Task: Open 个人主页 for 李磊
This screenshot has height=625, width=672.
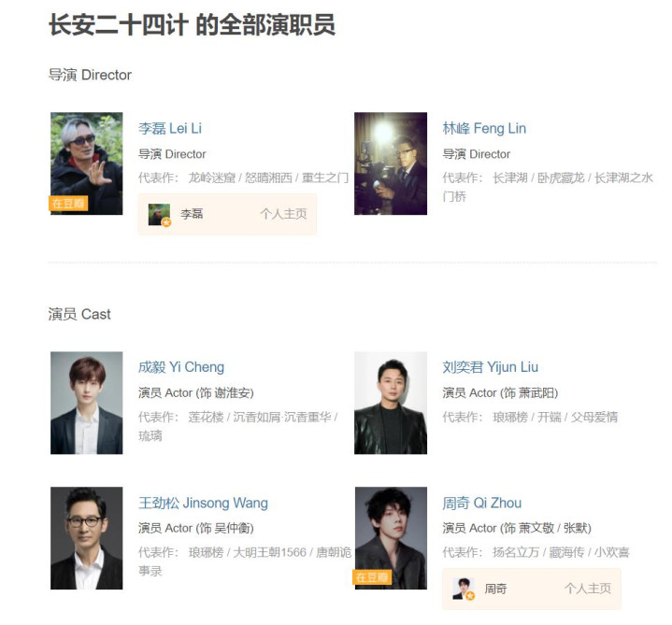Action: [x=283, y=214]
